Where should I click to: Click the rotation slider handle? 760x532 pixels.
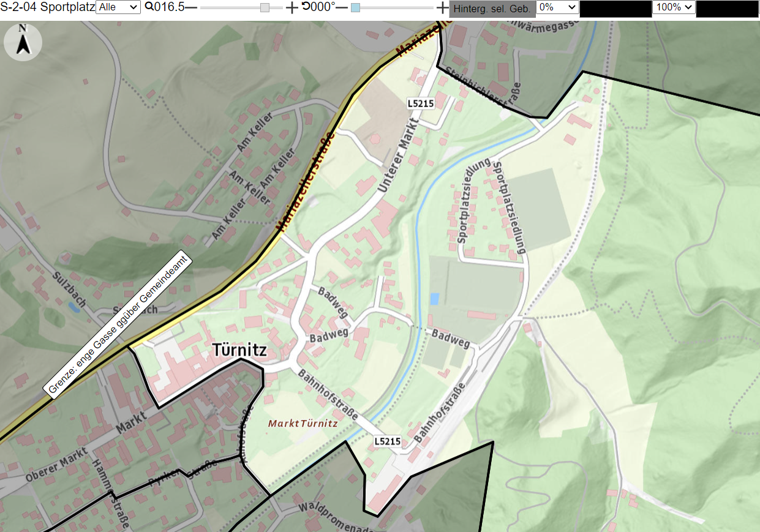coord(355,7)
